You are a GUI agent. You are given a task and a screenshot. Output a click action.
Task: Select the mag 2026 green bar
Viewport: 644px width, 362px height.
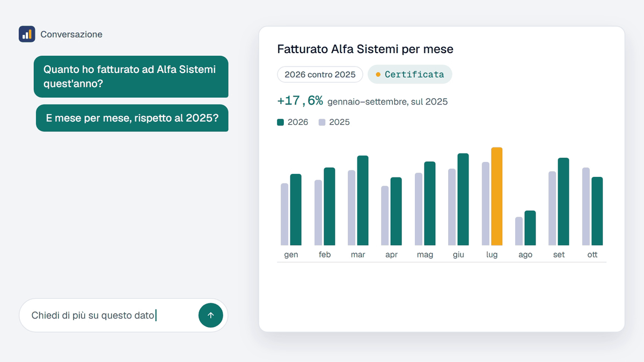tap(430, 203)
